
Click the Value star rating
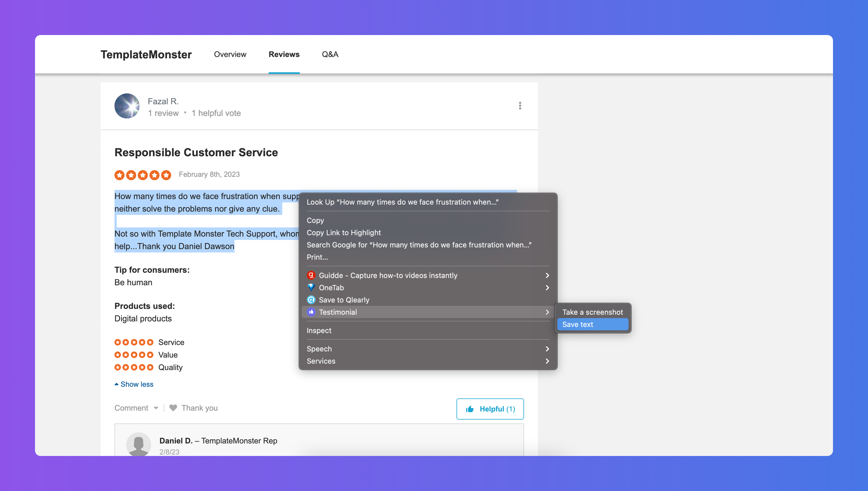(x=134, y=355)
